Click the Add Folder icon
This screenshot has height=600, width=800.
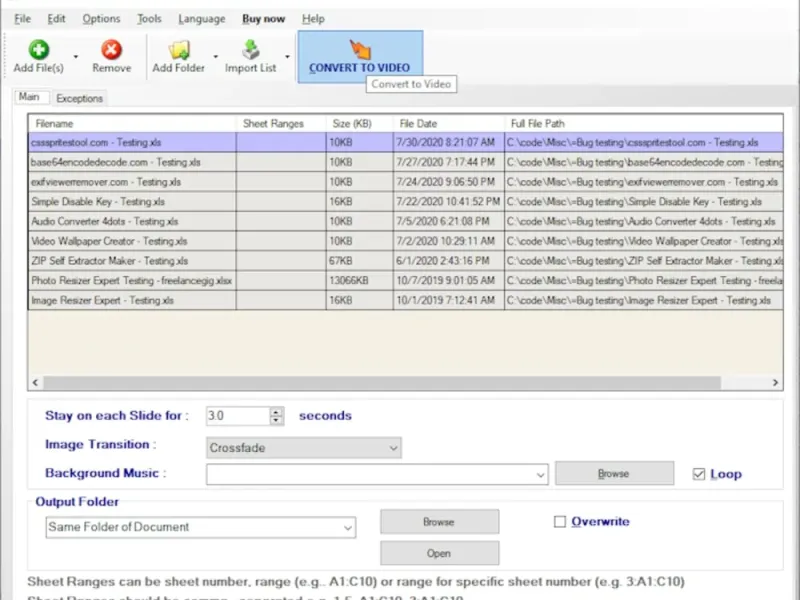[179, 49]
